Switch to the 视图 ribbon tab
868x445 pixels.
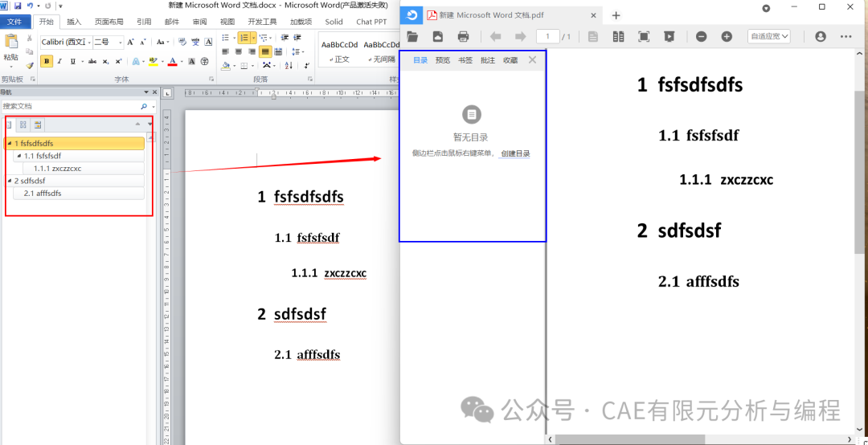(x=227, y=22)
